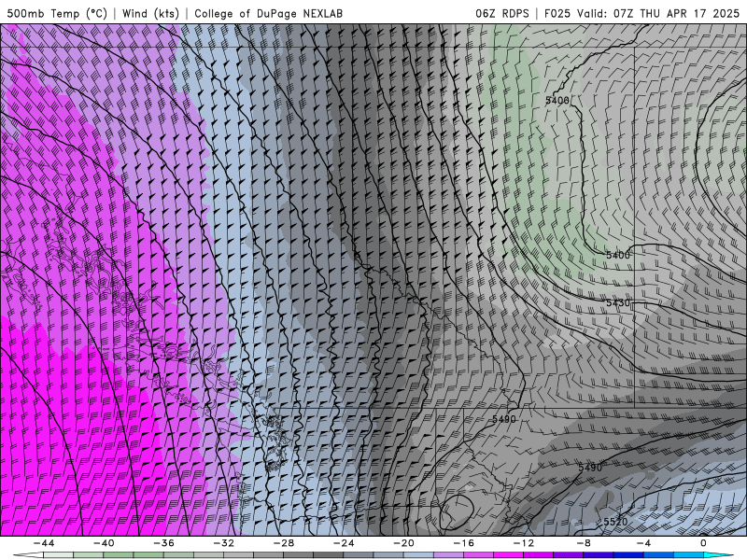Click the 5490 label nearest the 5520 label

590,468
